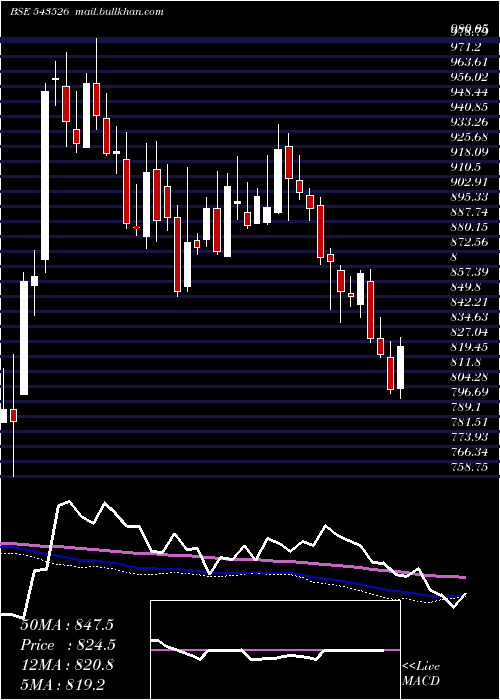Click the 887.74 price level
Viewport: 500px width, 700px height.
click(x=469, y=212)
